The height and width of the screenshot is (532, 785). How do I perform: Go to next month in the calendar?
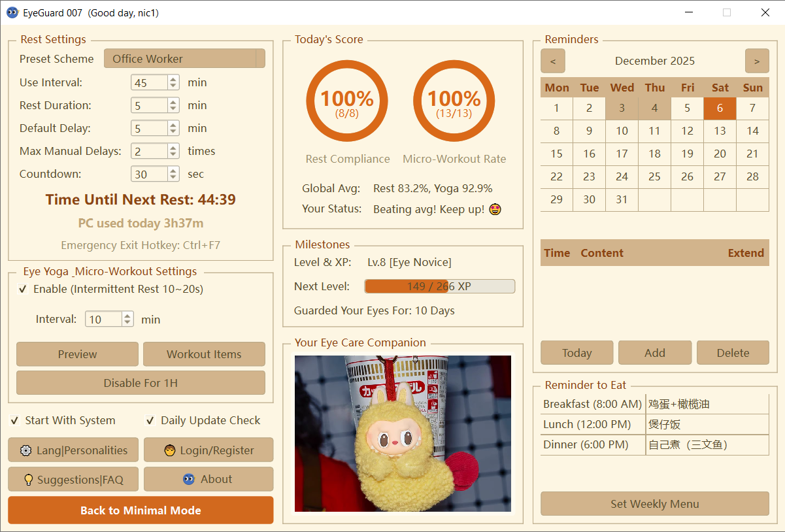tap(756, 61)
